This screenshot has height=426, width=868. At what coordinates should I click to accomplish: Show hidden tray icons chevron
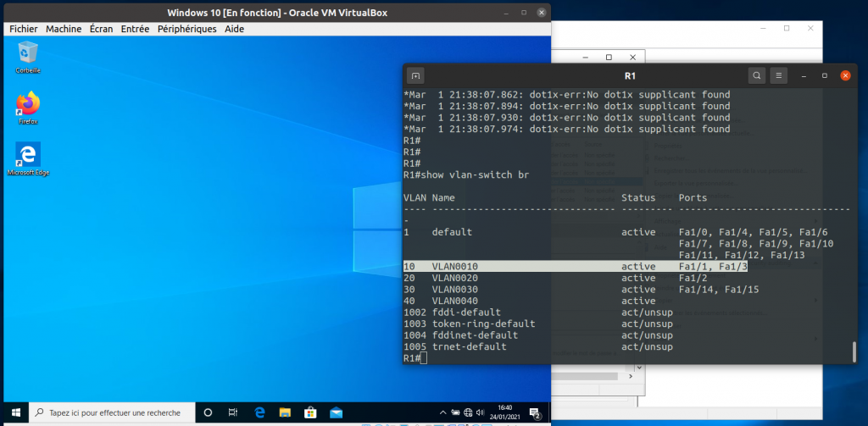pyautogui.click(x=442, y=412)
